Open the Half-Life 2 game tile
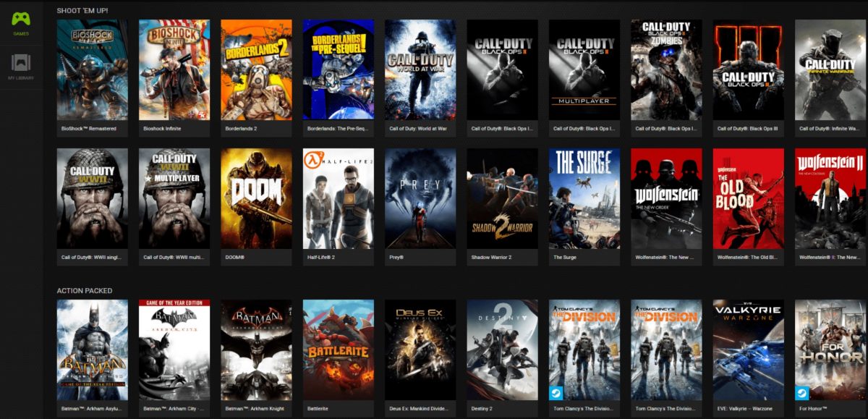Screen dimensions: 868x419 click(339, 198)
